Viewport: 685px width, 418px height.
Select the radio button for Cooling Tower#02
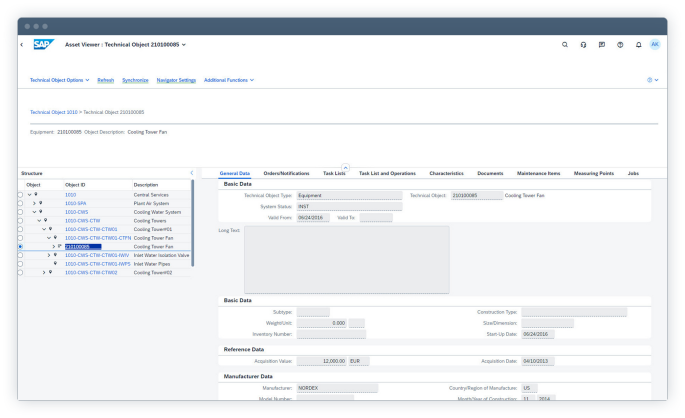click(22, 272)
